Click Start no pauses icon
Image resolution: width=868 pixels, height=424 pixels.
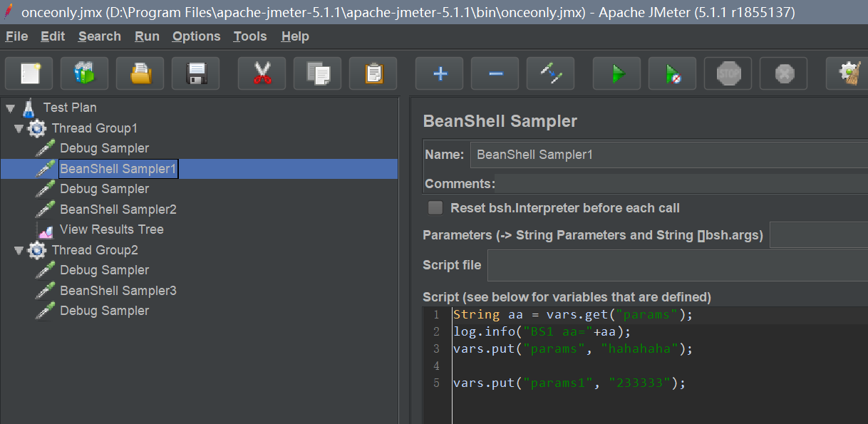pos(673,73)
